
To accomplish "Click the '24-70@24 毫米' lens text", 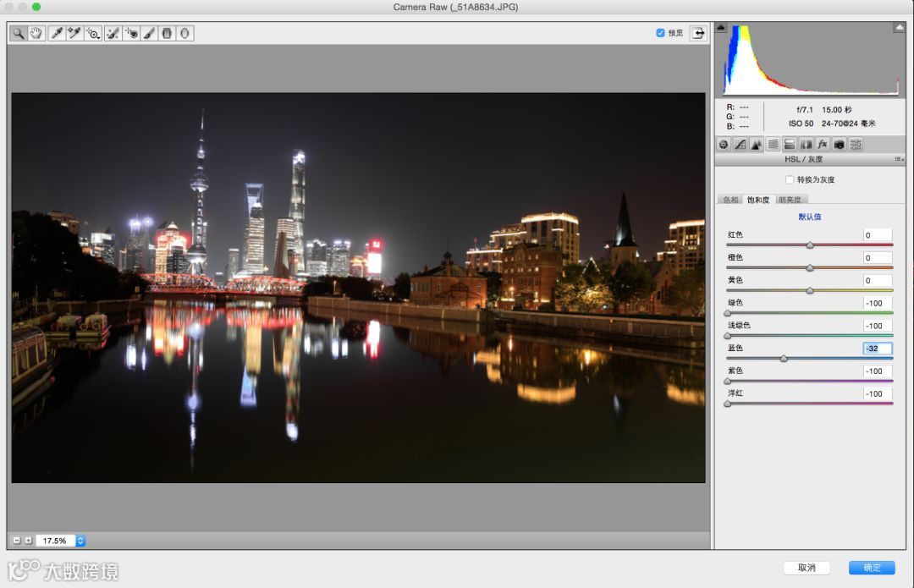I will click(x=849, y=124).
